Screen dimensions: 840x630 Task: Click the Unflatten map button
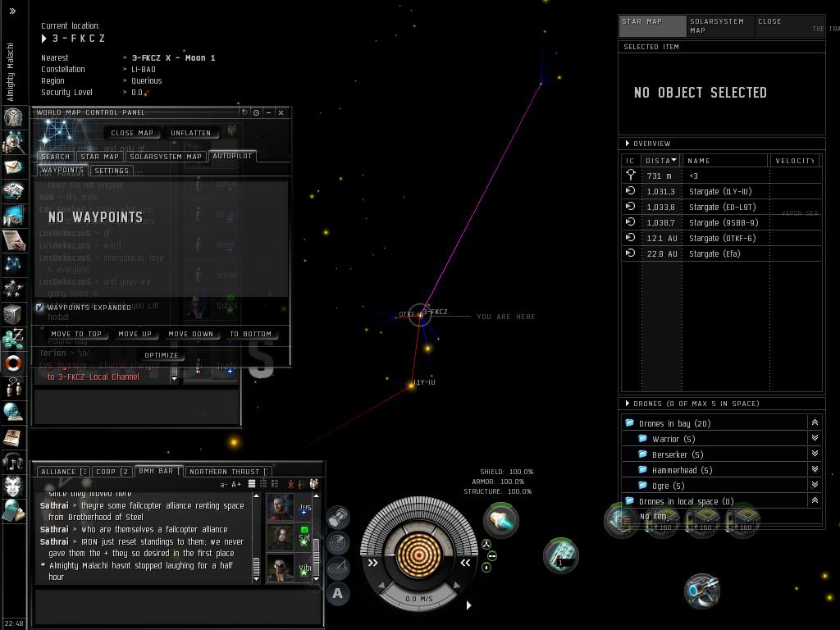pos(190,133)
